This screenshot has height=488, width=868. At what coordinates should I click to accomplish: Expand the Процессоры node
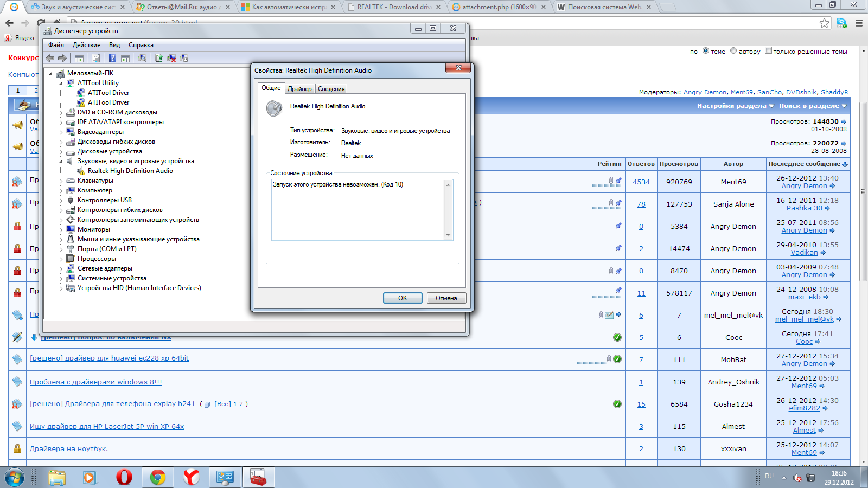click(61, 259)
